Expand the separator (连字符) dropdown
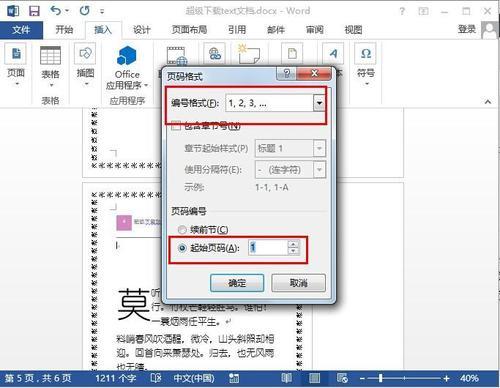 pos(319,170)
